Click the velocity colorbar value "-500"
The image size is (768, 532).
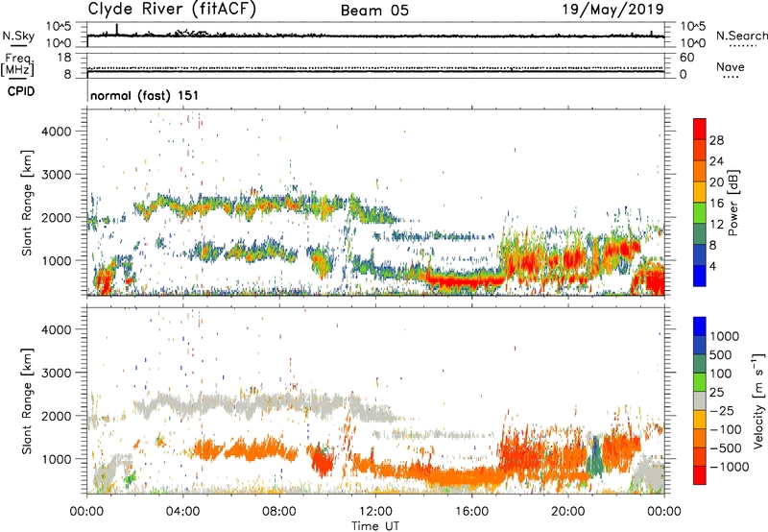tap(726, 447)
